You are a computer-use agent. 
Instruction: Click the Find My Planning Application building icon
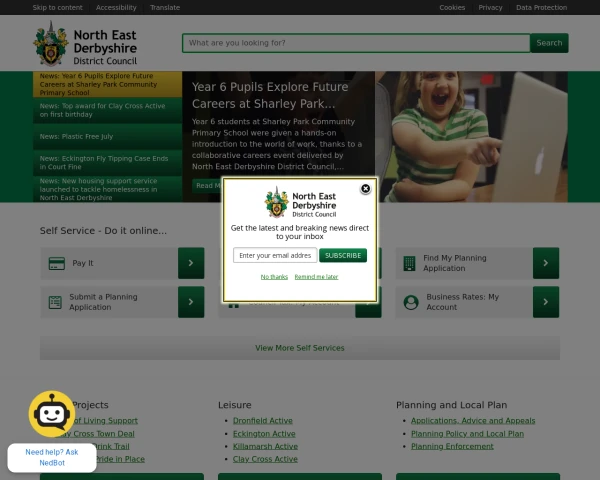409,263
